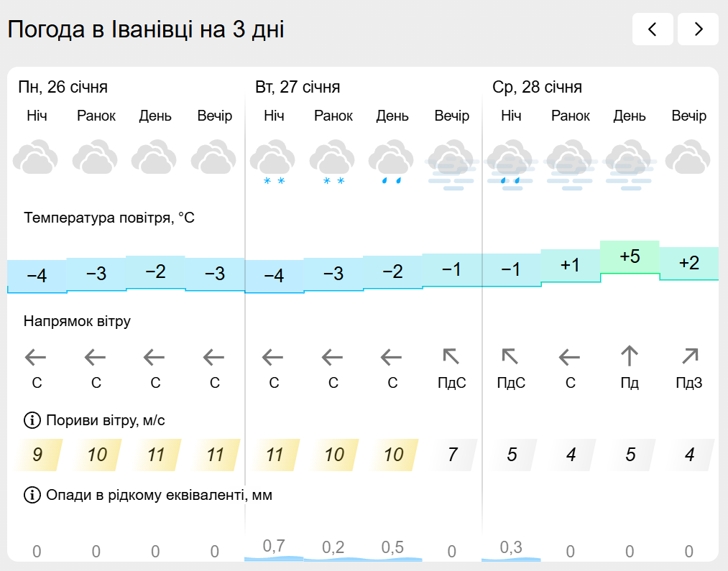This screenshot has height=571, width=728.
Task: Click the +5 temperature bar on Wednesday
Action: coord(630,257)
